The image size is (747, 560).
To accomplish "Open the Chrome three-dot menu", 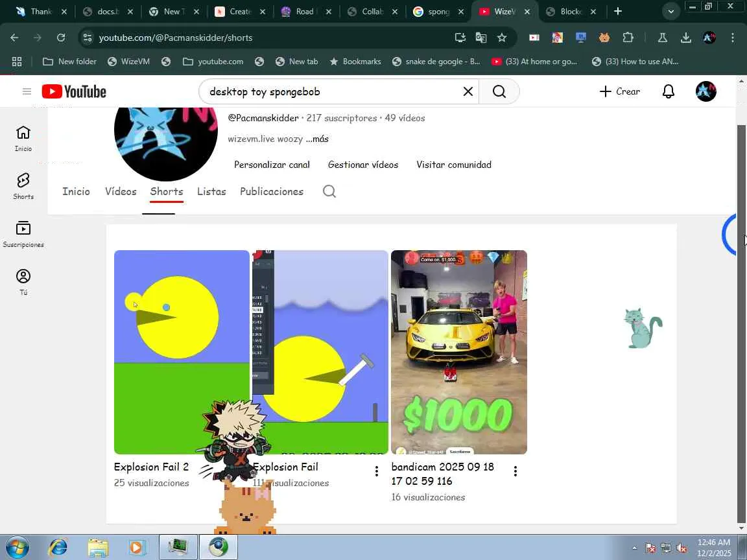I will (733, 38).
